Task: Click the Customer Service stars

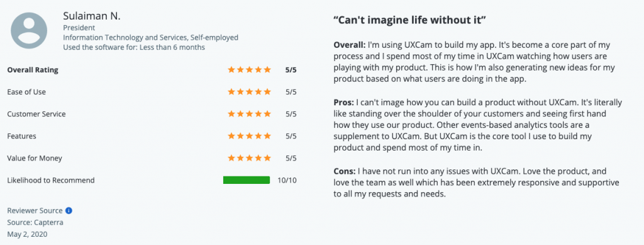Action: click(x=249, y=114)
